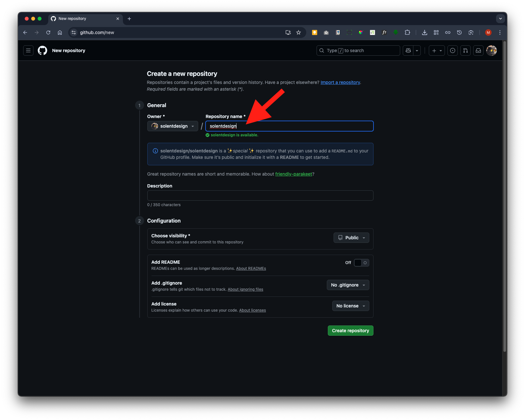Open the GitHub hamburger navigation menu
Viewport: 525px width, 420px height.
pos(28,50)
